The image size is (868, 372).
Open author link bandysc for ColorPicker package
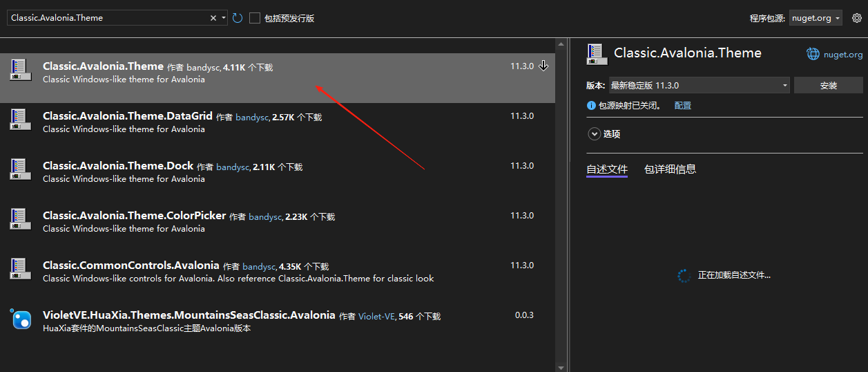click(264, 217)
